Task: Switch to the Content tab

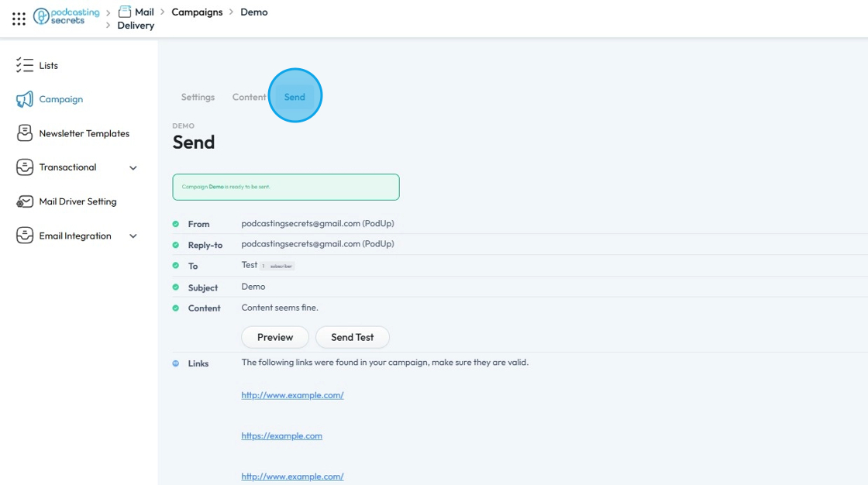Action: [x=249, y=97]
